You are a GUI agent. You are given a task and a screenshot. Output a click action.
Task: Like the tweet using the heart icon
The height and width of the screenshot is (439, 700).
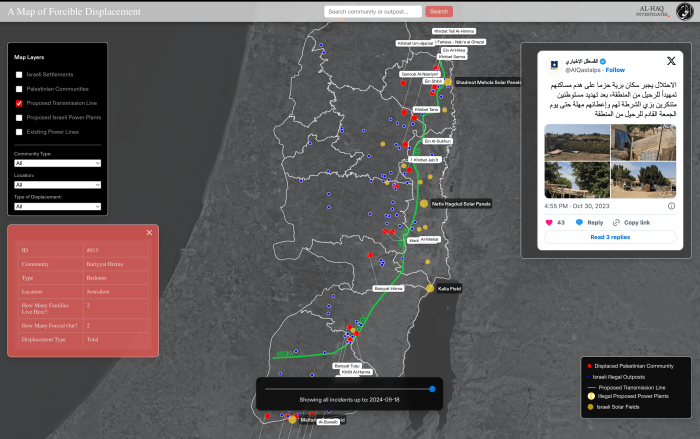pos(548,222)
